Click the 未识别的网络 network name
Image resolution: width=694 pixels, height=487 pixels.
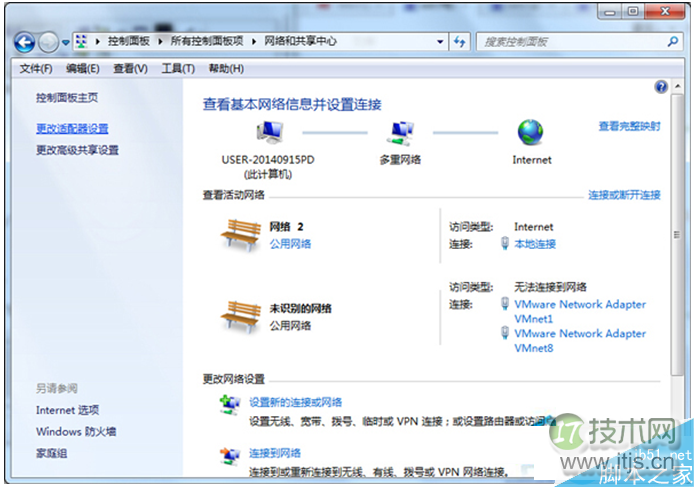click(301, 308)
